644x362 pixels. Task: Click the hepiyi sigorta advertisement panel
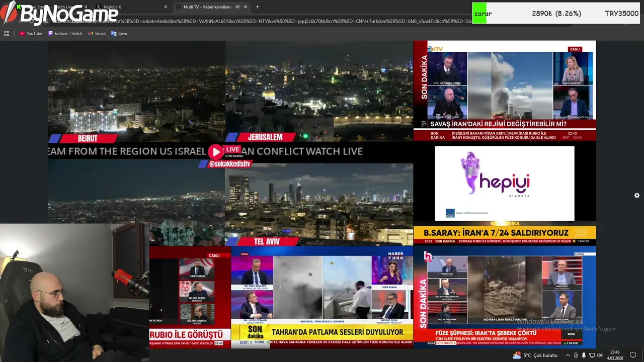505,184
